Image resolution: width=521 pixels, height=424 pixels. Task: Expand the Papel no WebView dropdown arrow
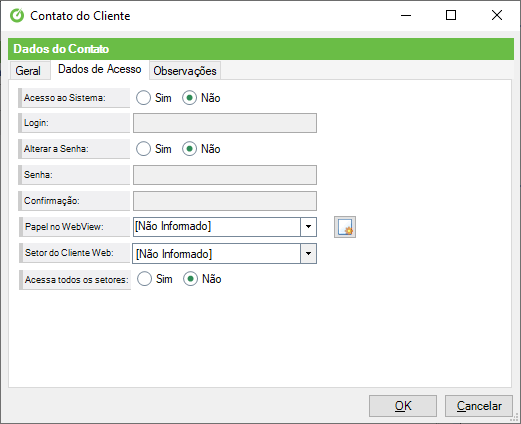[308, 227]
